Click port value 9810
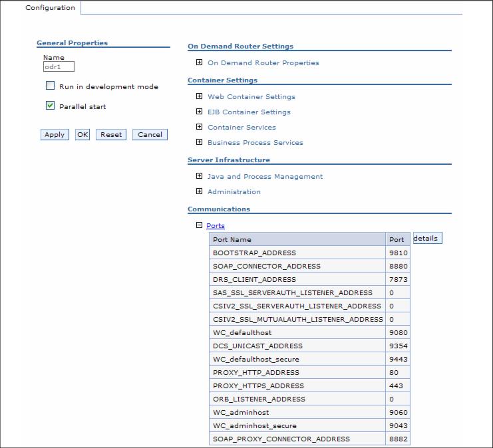Viewport: 493px width, 448px height. point(398,253)
